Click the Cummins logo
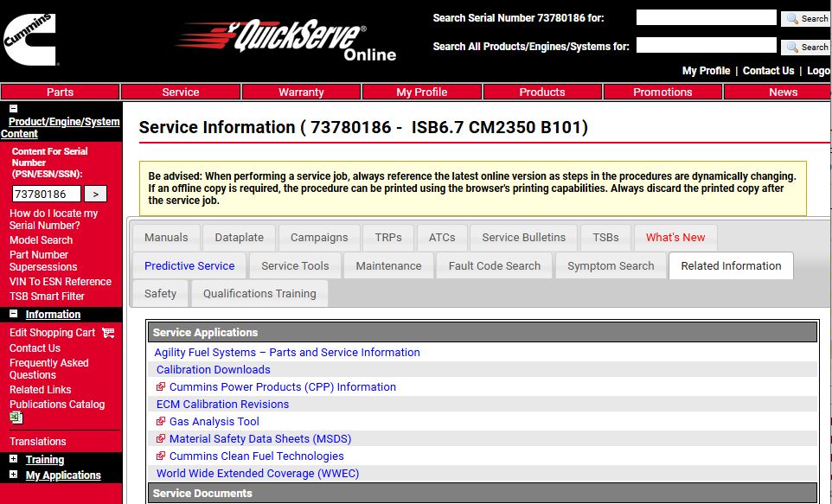Image resolution: width=832 pixels, height=504 pixels. click(x=30, y=39)
